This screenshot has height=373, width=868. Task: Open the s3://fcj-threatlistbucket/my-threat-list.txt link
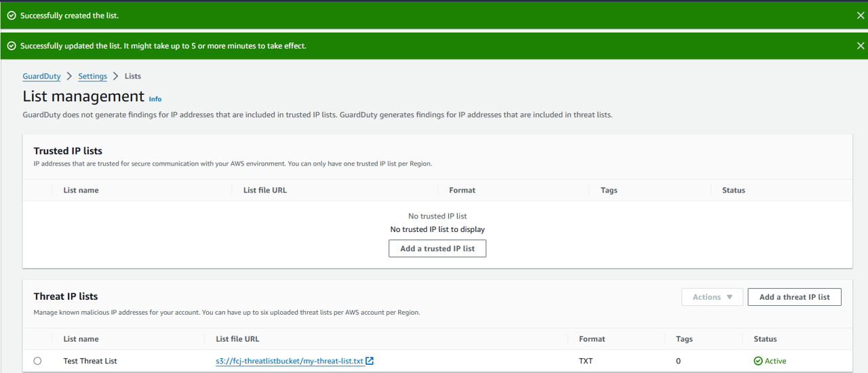(x=290, y=361)
